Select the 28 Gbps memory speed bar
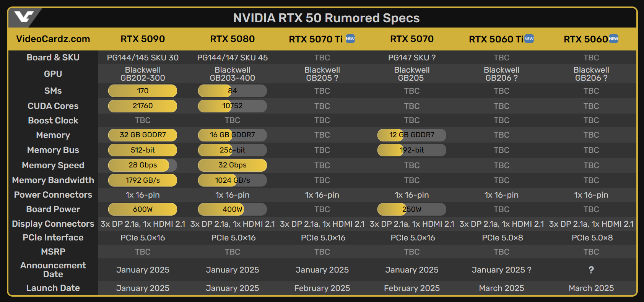Screen dimensions: 644x302 pos(143,165)
